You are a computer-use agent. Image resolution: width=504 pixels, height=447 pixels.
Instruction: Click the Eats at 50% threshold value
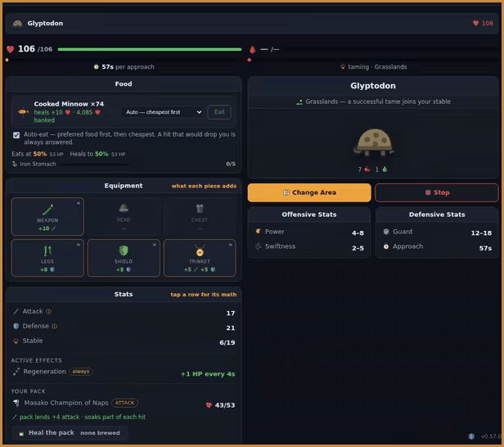click(x=40, y=154)
